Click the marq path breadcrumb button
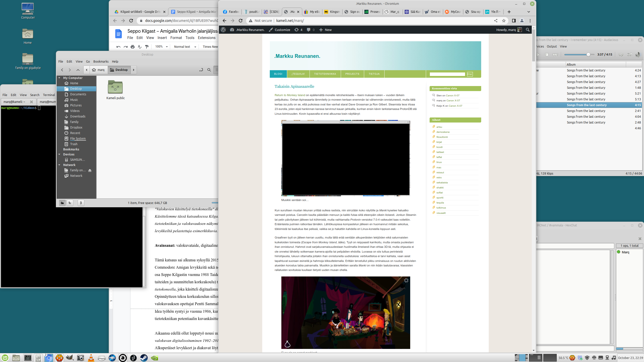Screen dimensions: 644x362 point(98,70)
